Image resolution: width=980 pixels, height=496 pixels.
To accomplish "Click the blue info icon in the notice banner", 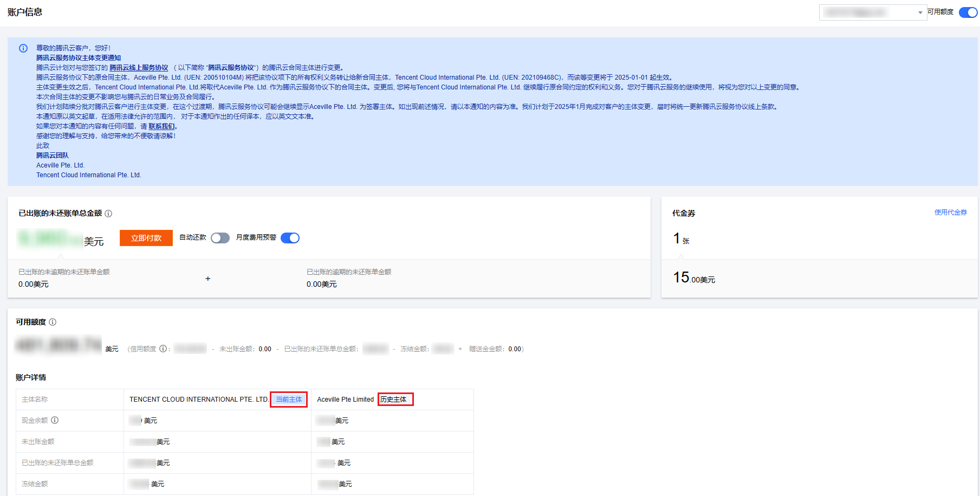I will point(23,48).
